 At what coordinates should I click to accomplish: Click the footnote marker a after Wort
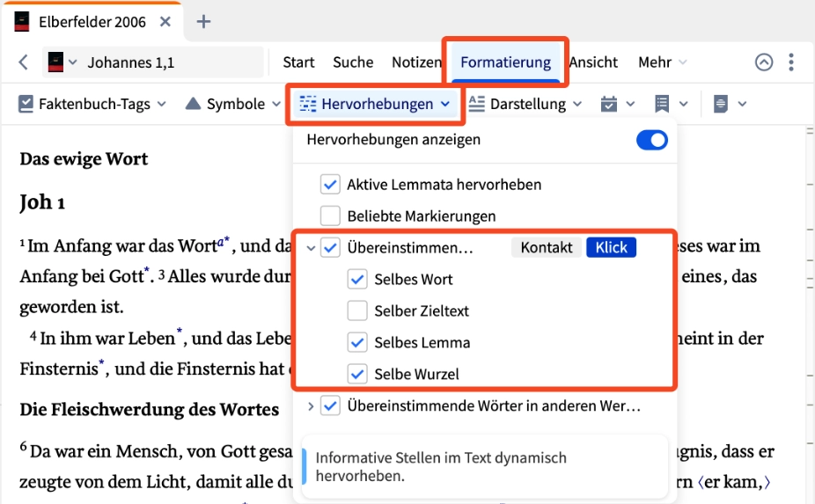(x=221, y=241)
